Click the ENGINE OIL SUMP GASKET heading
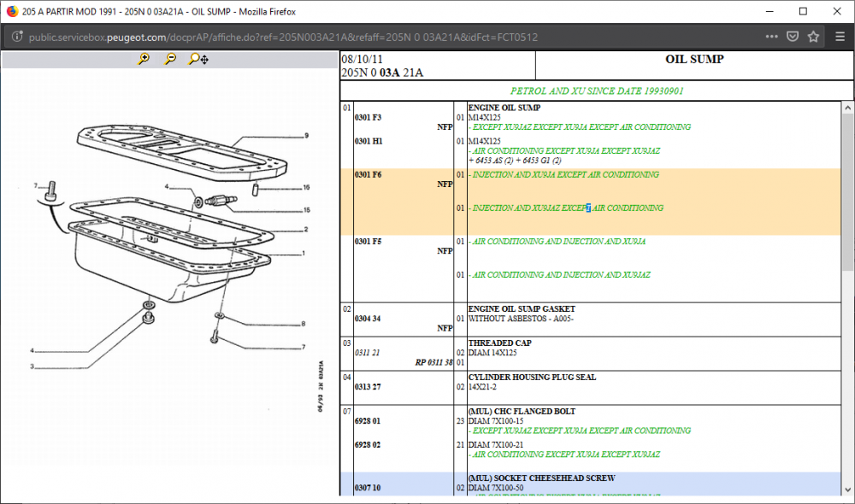The height and width of the screenshot is (504, 855). coord(522,309)
